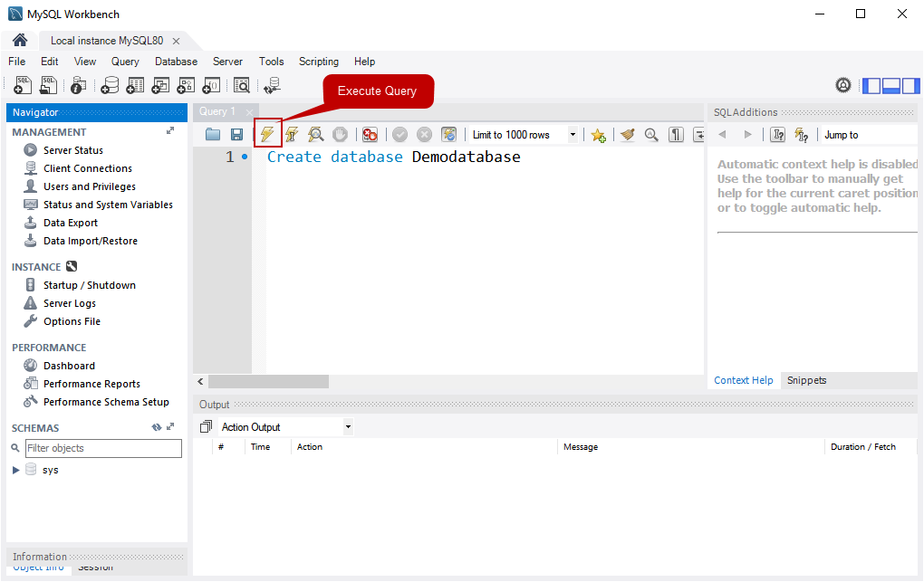Open the Action Output dropdown in Output panel
The image size is (924, 582).
point(347,426)
